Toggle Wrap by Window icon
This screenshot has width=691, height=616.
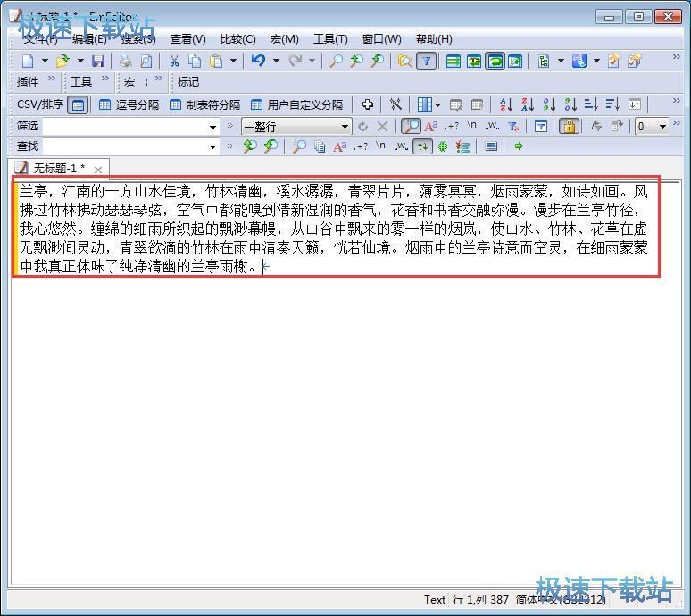495,61
